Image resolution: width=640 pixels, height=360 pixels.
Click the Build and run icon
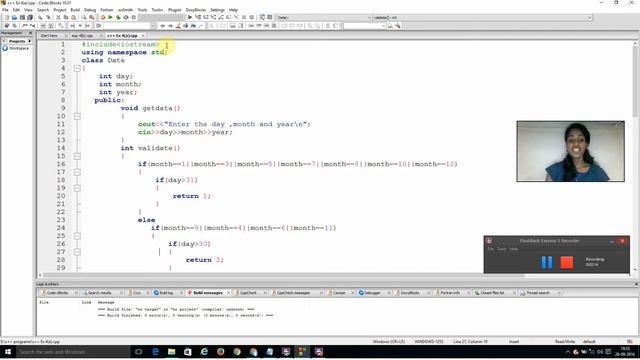(118, 18)
